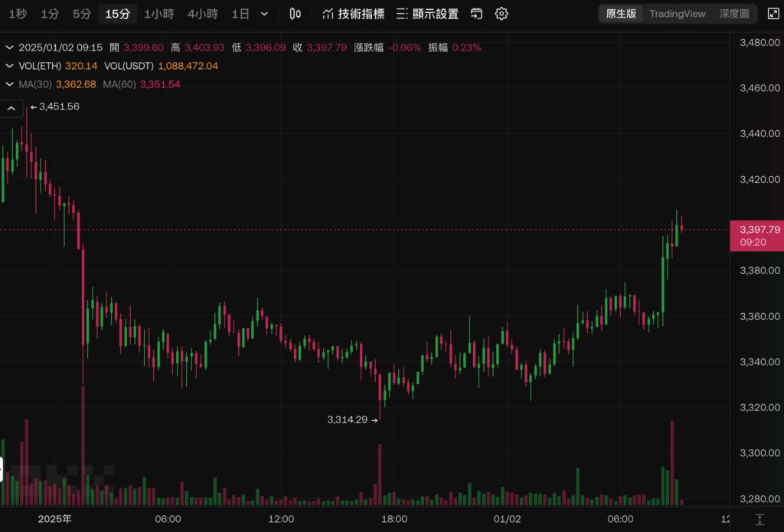
Task: Collapse the VOL(ETH) indicator row
Action: (10, 66)
